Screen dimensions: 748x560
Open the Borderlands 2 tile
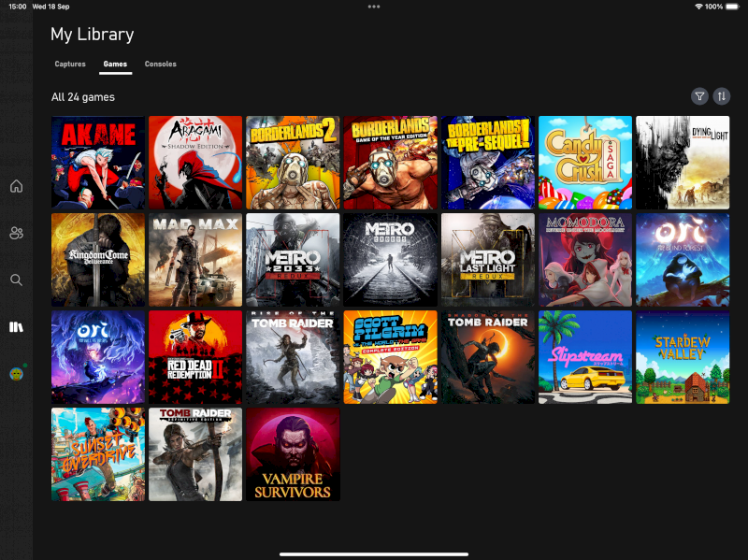[293, 163]
